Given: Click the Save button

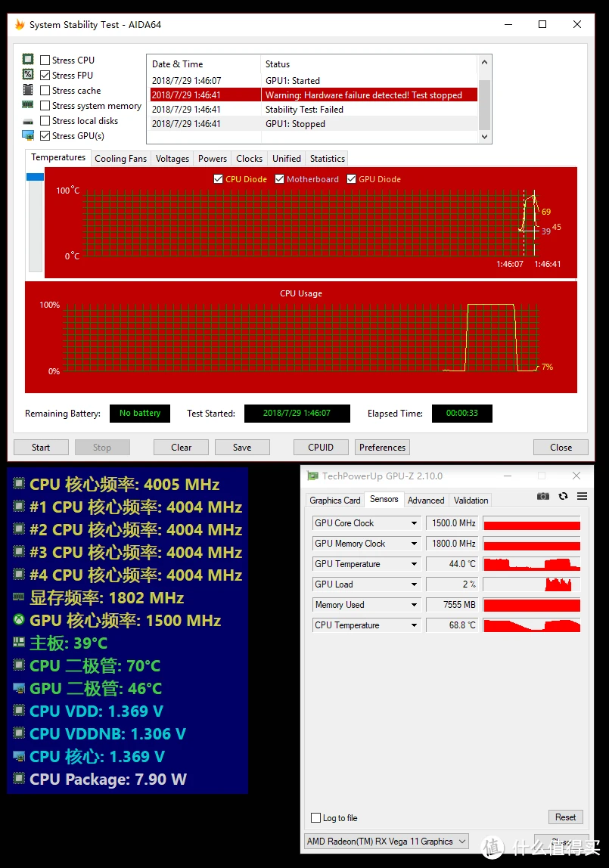Looking at the screenshot, I should tap(242, 448).
